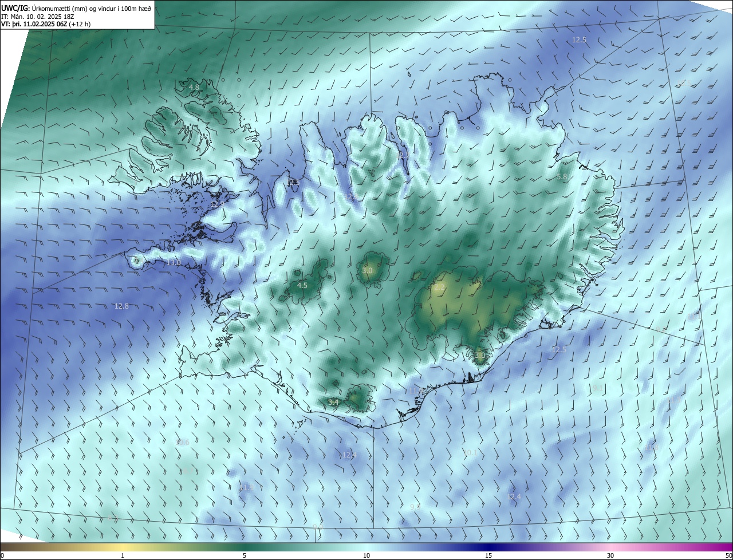Click the 9.1 value label on the map
Image resolution: width=733 pixels, height=560 pixels.
pos(598,388)
